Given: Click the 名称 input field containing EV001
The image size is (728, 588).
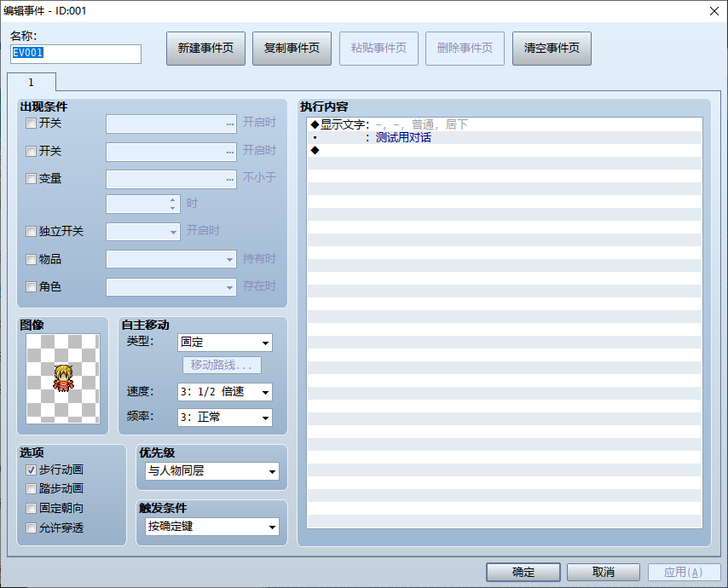Looking at the screenshot, I should coord(76,54).
